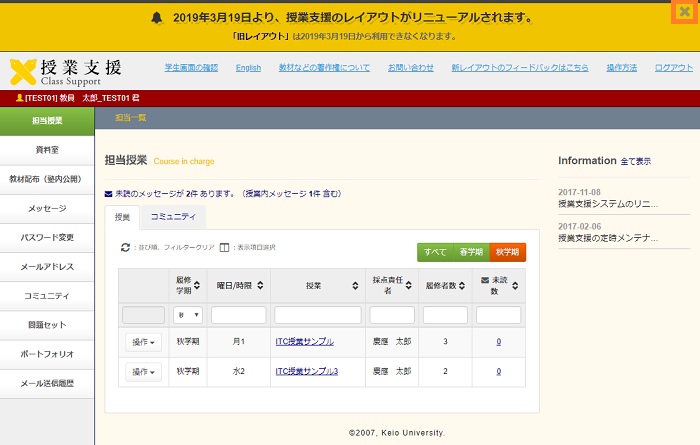Click the refresh sort and filter clear icon
This screenshot has height=445, width=700.
tap(125, 247)
